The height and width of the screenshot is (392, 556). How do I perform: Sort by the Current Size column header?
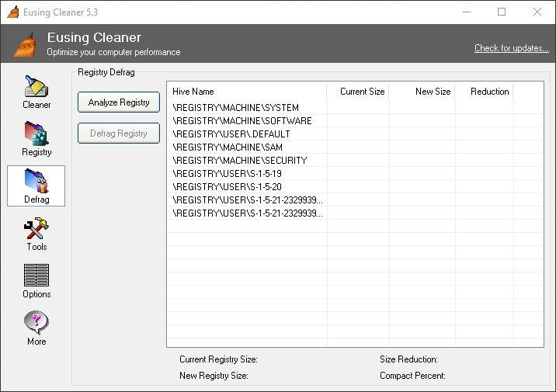(x=358, y=92)
